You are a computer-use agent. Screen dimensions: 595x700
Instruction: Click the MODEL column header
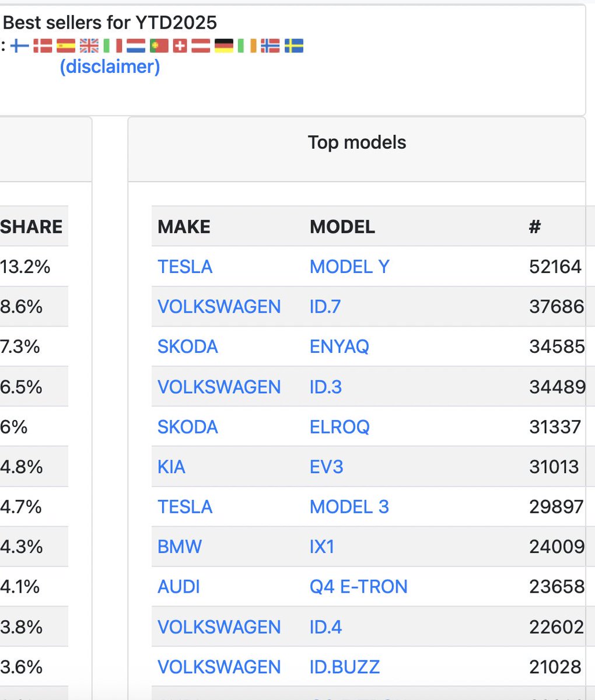pos(342,226)
